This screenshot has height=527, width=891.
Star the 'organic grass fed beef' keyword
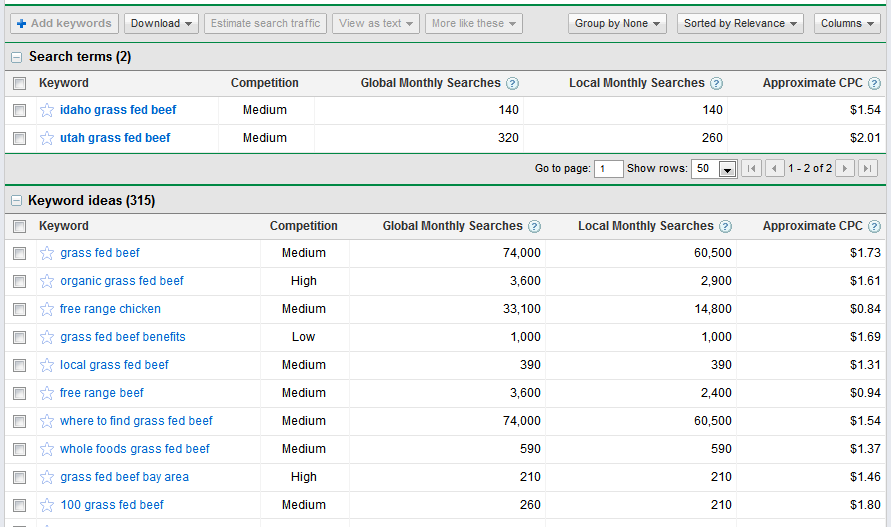[47, 281]
